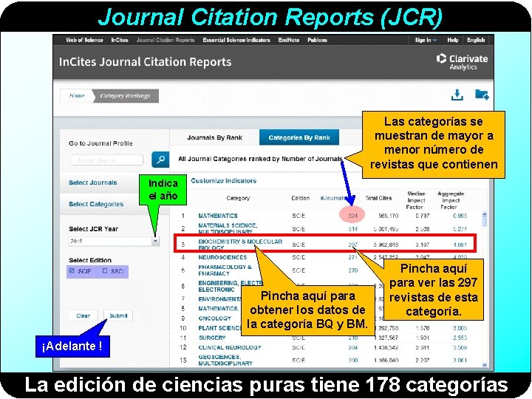Image resolution: width=532 pixels, height=399 pixels.
Task: Expand the Select Categories section
Action: click(x=96, y=204)
